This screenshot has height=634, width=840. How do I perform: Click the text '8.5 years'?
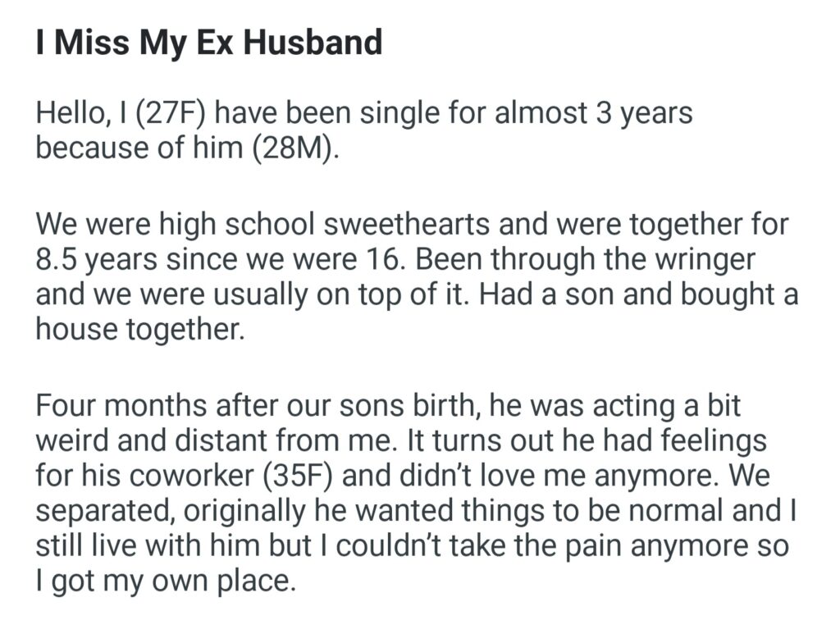pos(87,259)
